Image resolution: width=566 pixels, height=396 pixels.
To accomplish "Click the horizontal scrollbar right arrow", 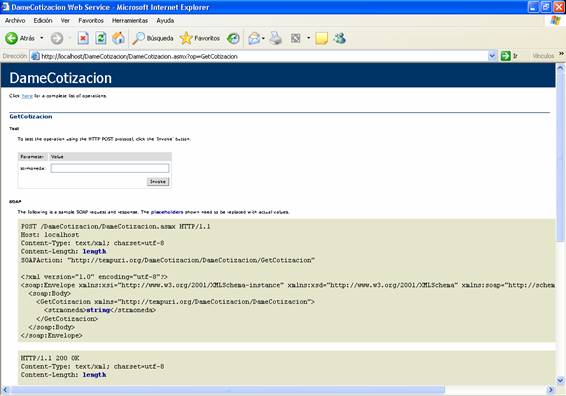I will [551, 390].
